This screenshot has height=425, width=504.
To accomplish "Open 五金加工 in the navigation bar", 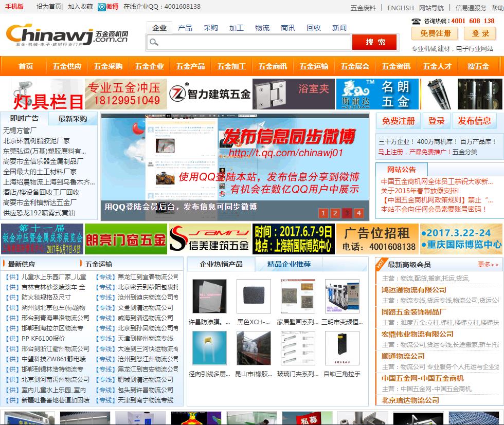I will click(x=231, y=66).
